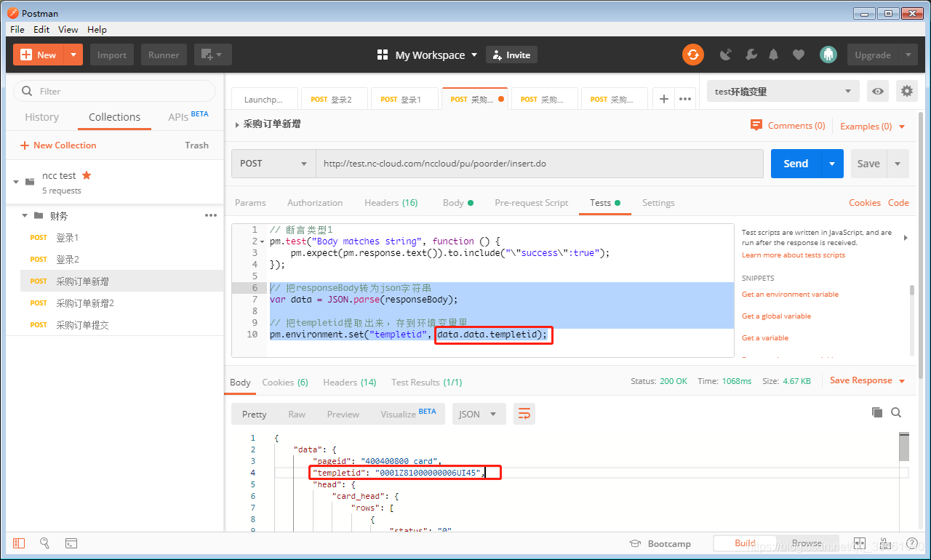Image resolution: width=931 pixels, height=560 pixels.
Task: Open 财务 folder more options dots
Action: (211, 215)
